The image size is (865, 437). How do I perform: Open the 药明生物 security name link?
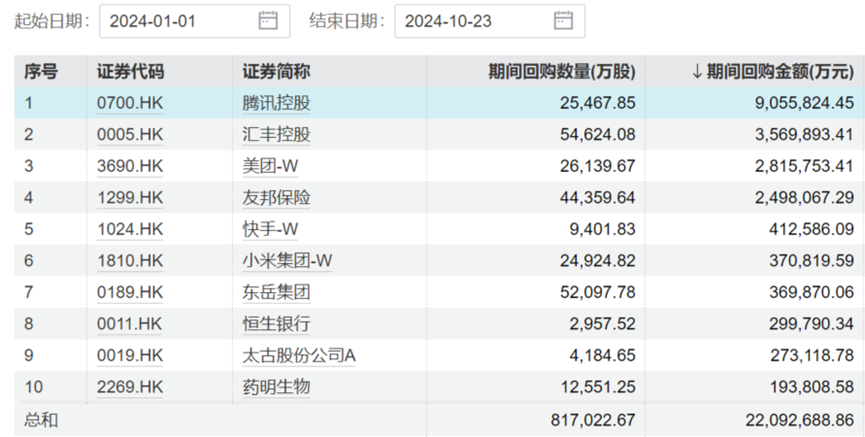click(276, 387)
